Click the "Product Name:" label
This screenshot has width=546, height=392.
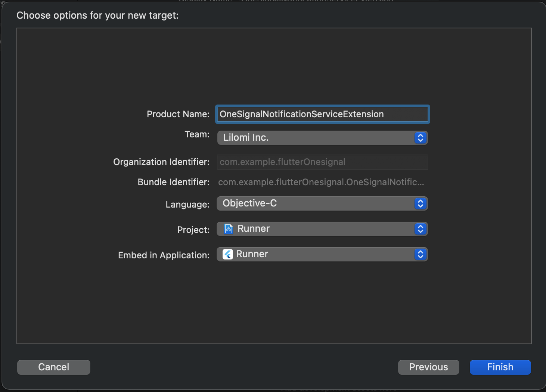click(178, 114)
